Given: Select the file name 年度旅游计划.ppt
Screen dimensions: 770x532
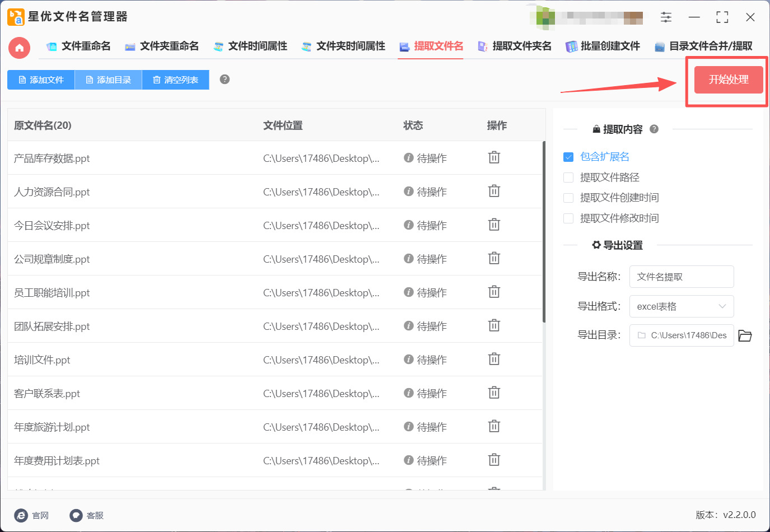Looking at the screenshot, I should pos(52,427).
